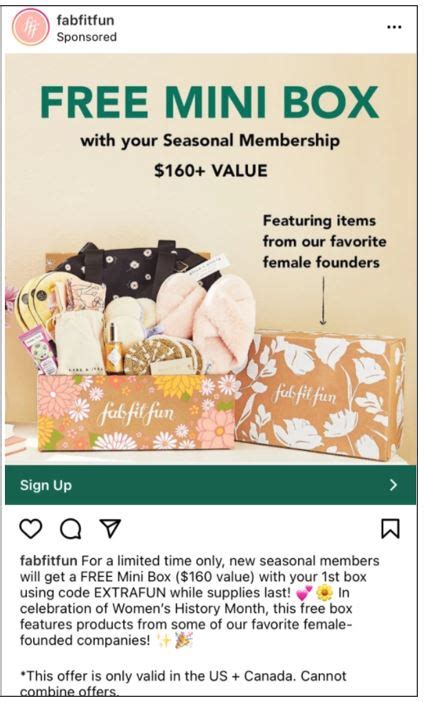Tap the flower-print box filled with products
Image resolution: width=424 pixels, height=702 pixels.
tap(137, 412)
